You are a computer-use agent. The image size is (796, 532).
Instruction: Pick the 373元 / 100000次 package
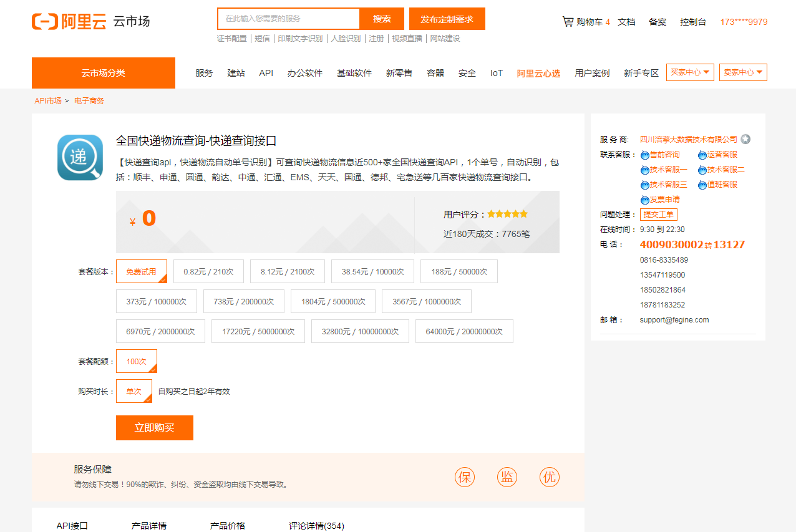coord(157,301)
